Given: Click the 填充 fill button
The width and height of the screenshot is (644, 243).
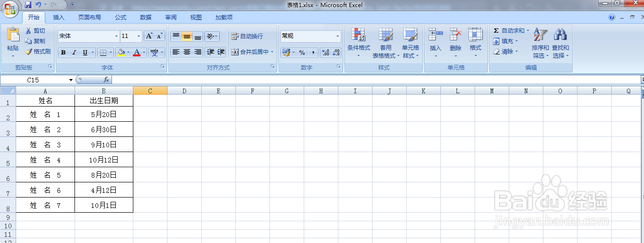Looking at the screenshot, I should 506,41.
